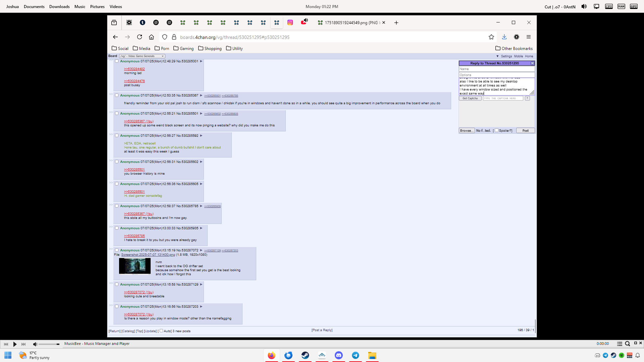
Task: Open the Other Bookmarks folder
Action: (514, 48)
